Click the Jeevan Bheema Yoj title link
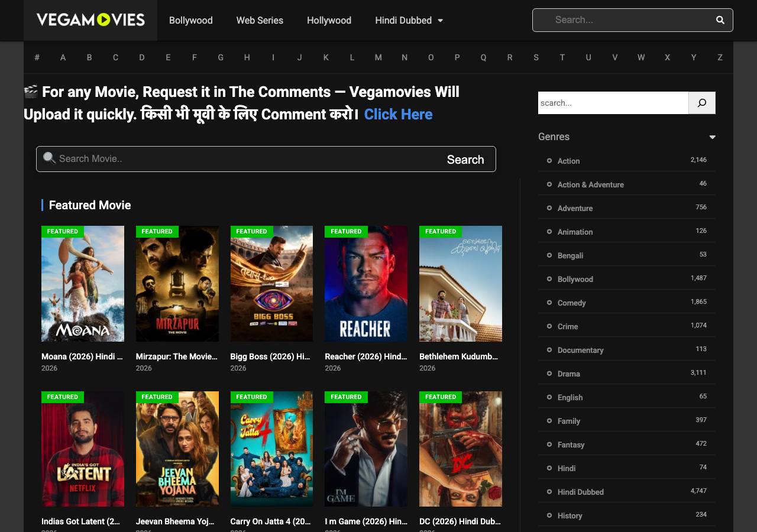This screenshot has height=532, width=757. tap(175, 521)
